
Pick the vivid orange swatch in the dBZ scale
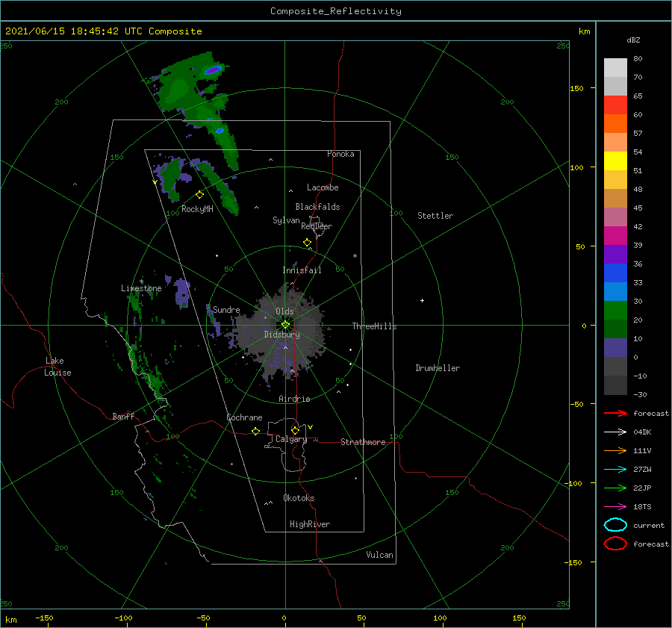tap(615, 123)
